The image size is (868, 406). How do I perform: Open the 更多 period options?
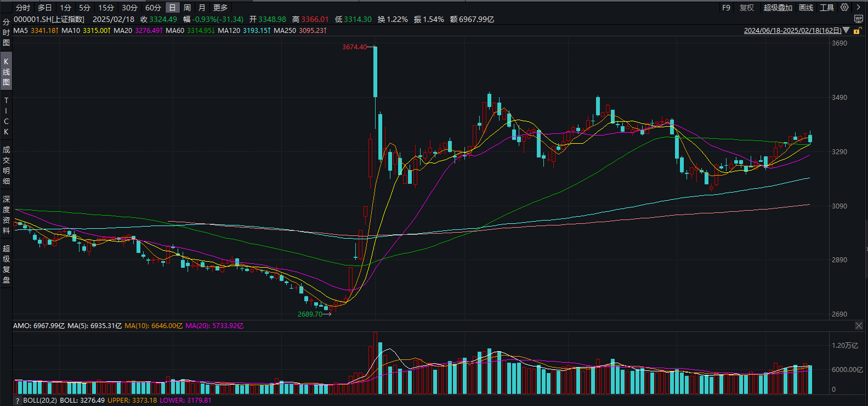[x=220, y=8]
